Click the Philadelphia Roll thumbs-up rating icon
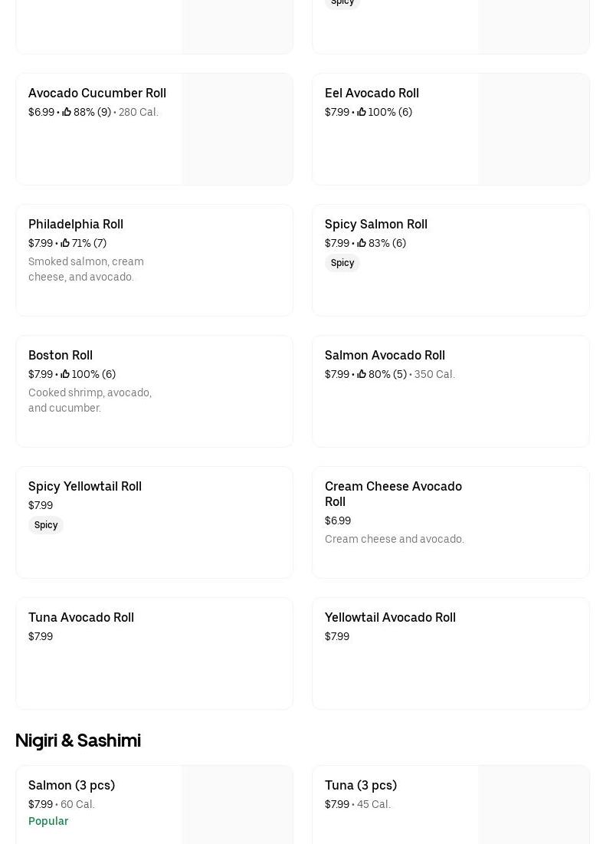The image size is (616, 844). 65,243
